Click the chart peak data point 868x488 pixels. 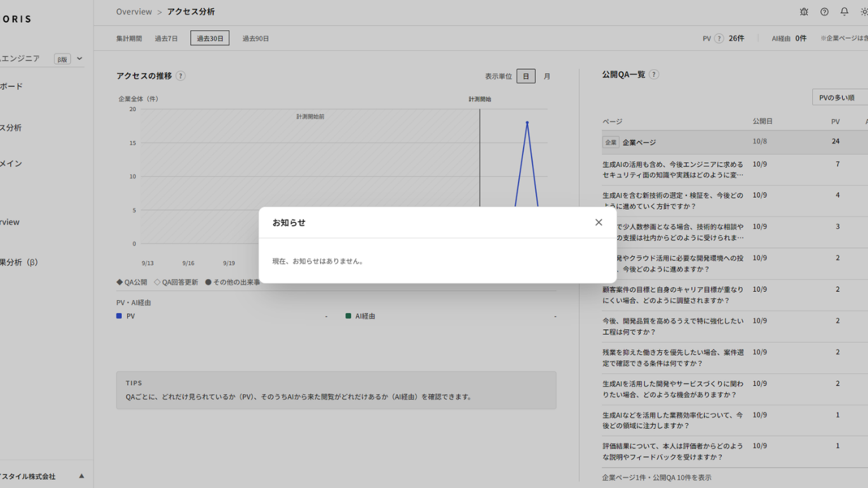[x=527, y=123]
